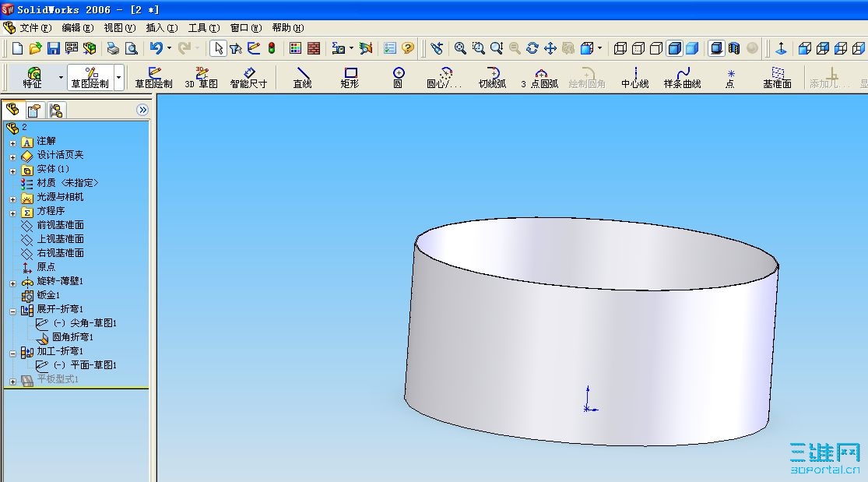
Task: Activate the Select arrow cursor tool
Action: (219, 49)
